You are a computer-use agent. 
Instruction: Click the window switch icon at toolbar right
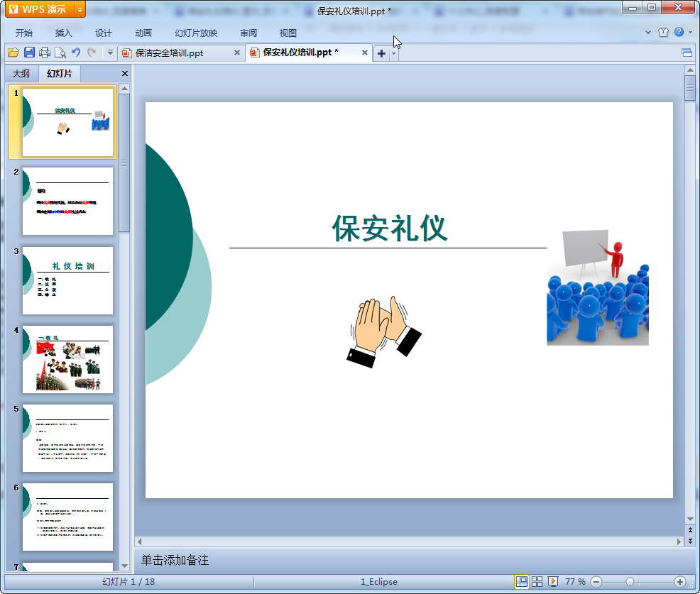pos(687,53)
